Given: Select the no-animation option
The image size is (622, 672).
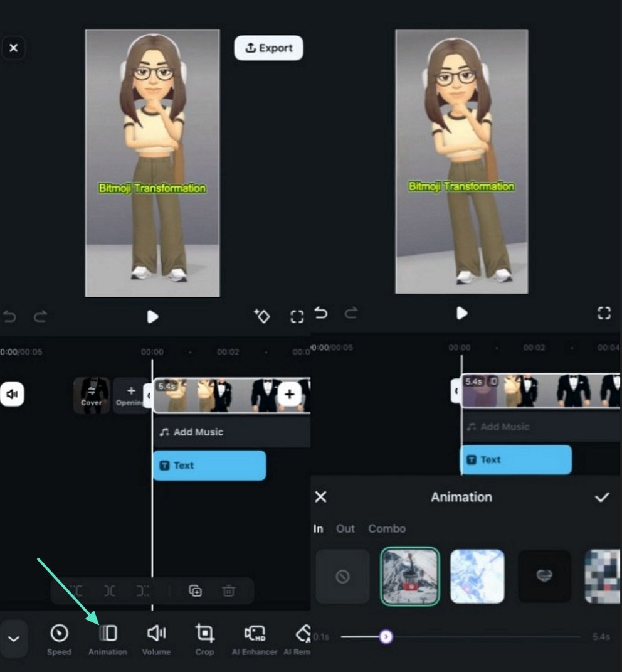Looking at the screenshot, I should click(342, 575).
